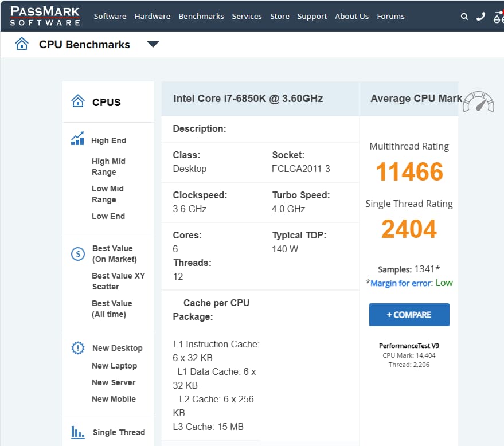Image resolution: width=504 pixels, height=446 pixels.
Task: Open the Support menu
Action: pos(312,17)
